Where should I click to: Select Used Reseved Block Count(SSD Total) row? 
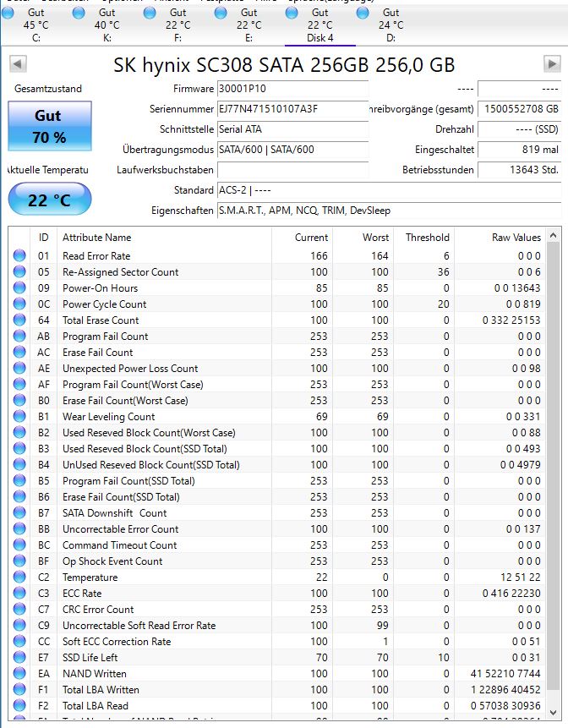[277, 448]
